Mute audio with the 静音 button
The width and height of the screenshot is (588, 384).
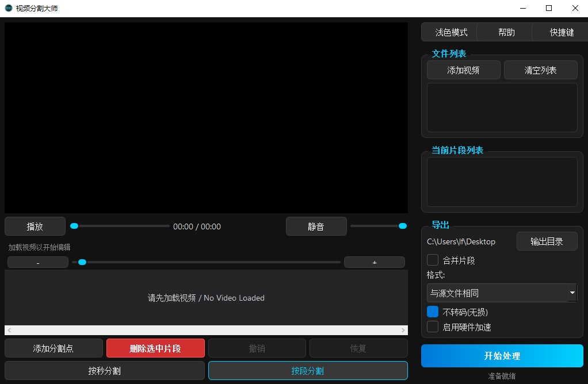click(x=316, y=226)
